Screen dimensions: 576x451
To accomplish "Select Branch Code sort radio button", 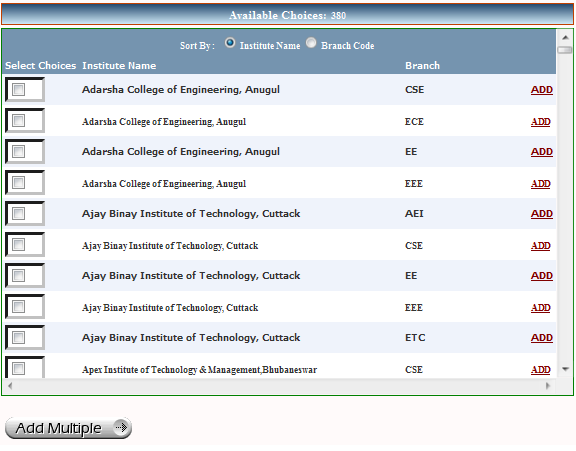I will coord(311,43).
